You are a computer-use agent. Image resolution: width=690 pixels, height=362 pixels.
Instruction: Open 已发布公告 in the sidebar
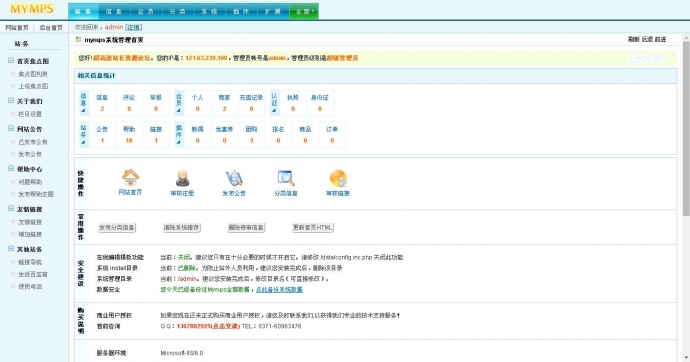click(33, 142)
